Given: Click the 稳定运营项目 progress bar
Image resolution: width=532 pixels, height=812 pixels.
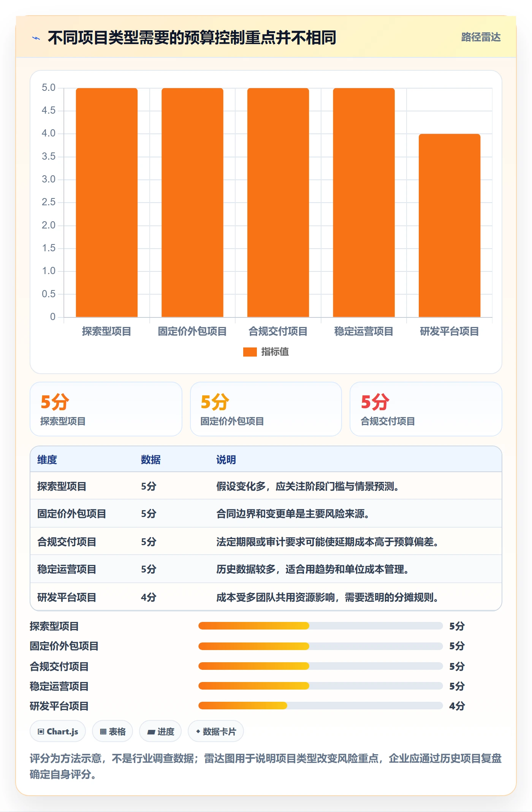Looking at the screenshot, I should [320, 686].
